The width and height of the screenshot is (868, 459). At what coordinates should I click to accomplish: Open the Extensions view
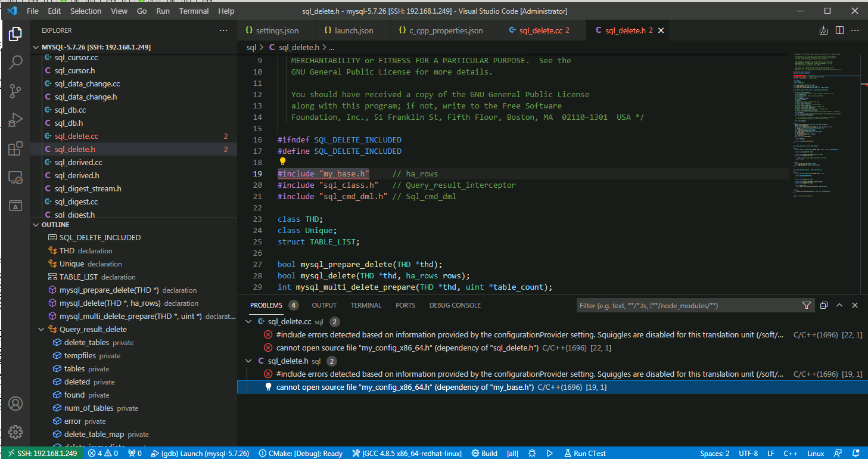tap(15, 148)
